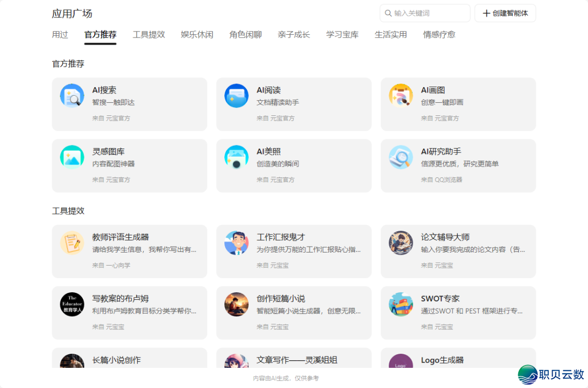
Task: Open the Logo生成器 purple icon
Action: click(x=401, y=361)
